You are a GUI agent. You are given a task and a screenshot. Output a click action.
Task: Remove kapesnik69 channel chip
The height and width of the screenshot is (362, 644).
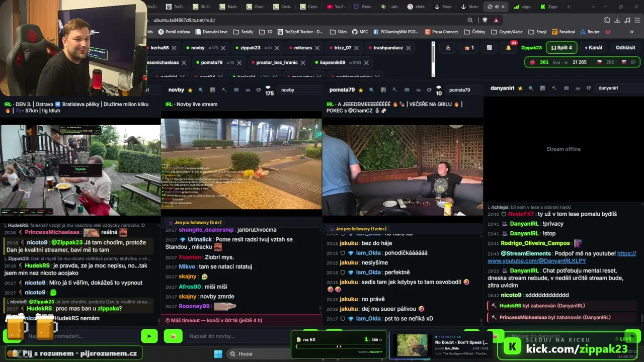[366, 63]
